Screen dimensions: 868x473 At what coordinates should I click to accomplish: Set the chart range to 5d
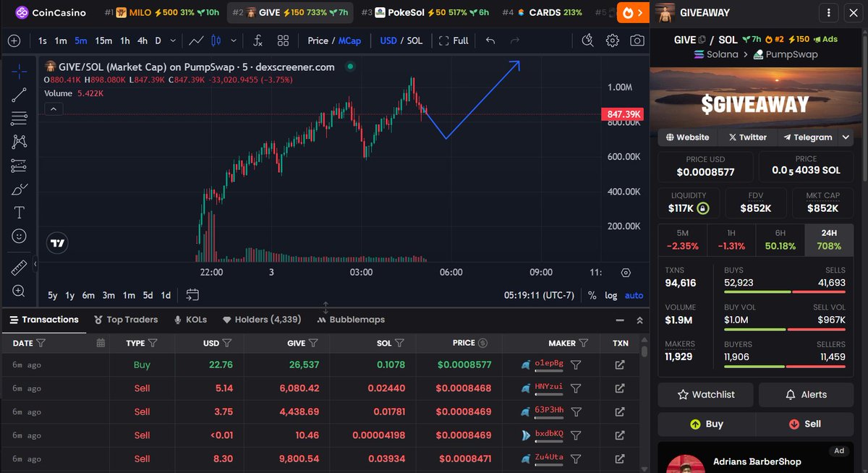point(148,295)
